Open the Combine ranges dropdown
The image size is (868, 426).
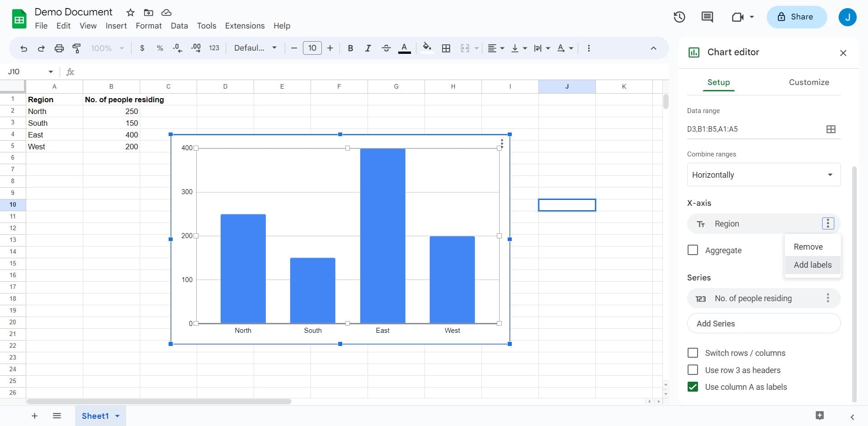click(763, 175)
